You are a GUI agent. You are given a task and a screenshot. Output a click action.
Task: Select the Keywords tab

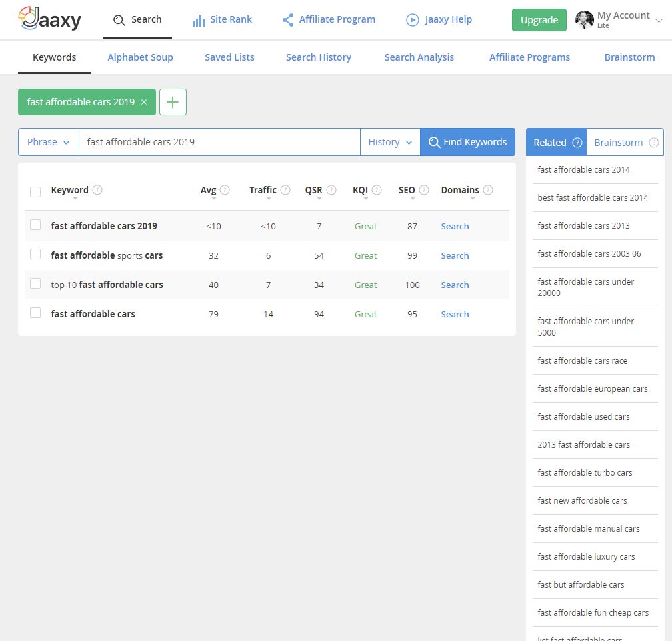pos(55,57)
